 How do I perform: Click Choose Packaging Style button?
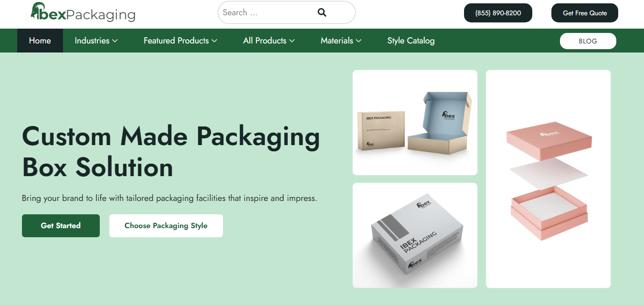point(166,226)
